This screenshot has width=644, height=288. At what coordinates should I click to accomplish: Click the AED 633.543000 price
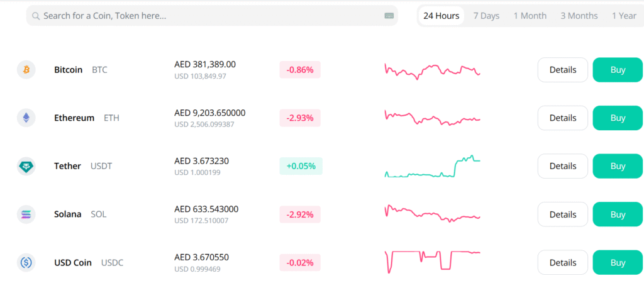206,209
